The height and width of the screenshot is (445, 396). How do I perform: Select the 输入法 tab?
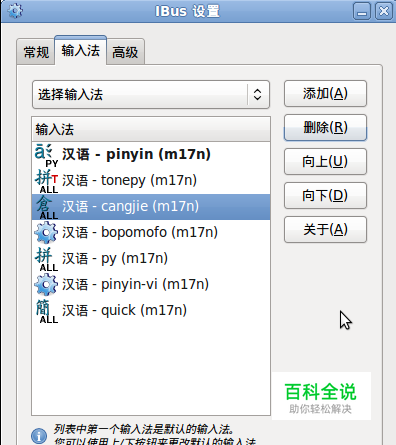(x=81, y=50)
